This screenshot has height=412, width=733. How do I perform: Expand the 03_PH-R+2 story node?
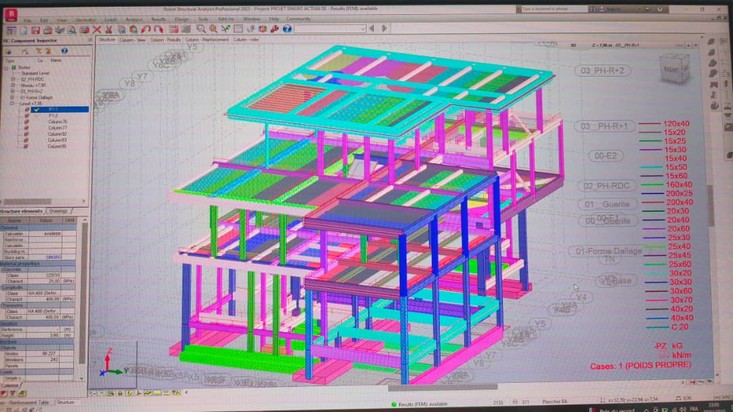tap(13, 92)
